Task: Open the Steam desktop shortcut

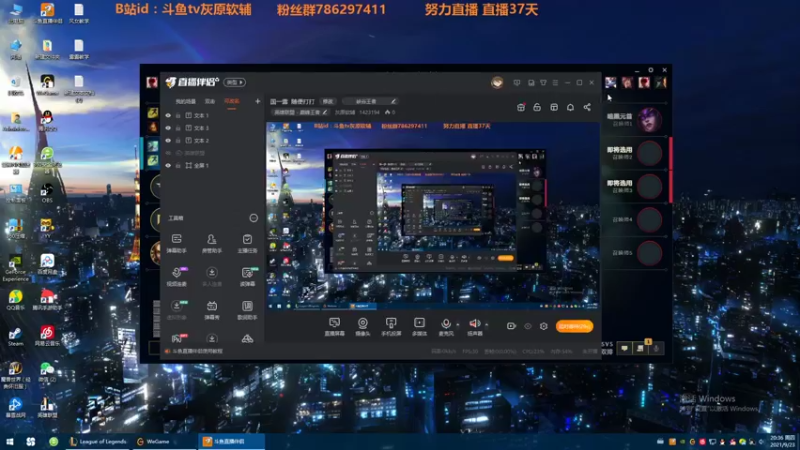Action: click(15, 337)
